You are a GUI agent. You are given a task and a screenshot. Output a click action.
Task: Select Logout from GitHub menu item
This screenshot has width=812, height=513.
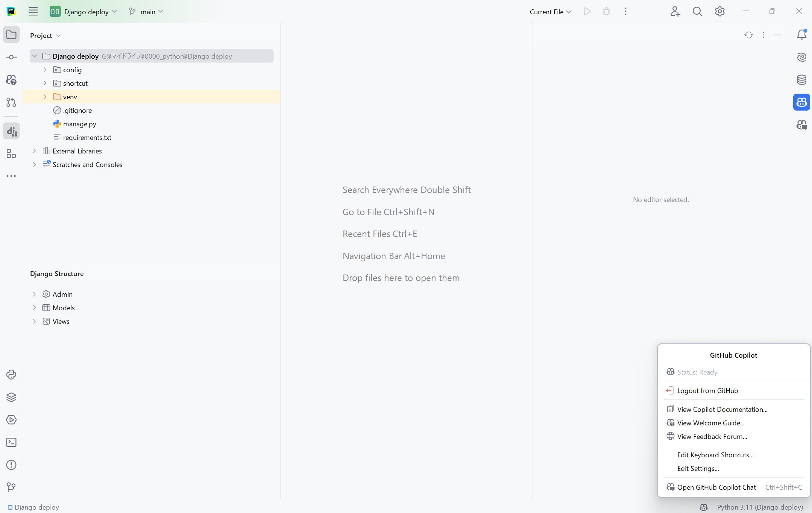click(x=707, y=390)
